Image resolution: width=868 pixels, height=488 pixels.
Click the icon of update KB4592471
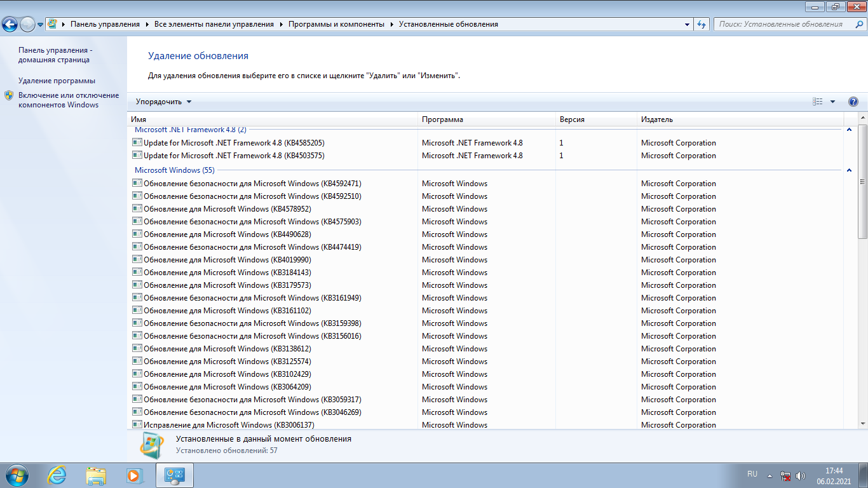pyautogui.click(x=137, y=183)
